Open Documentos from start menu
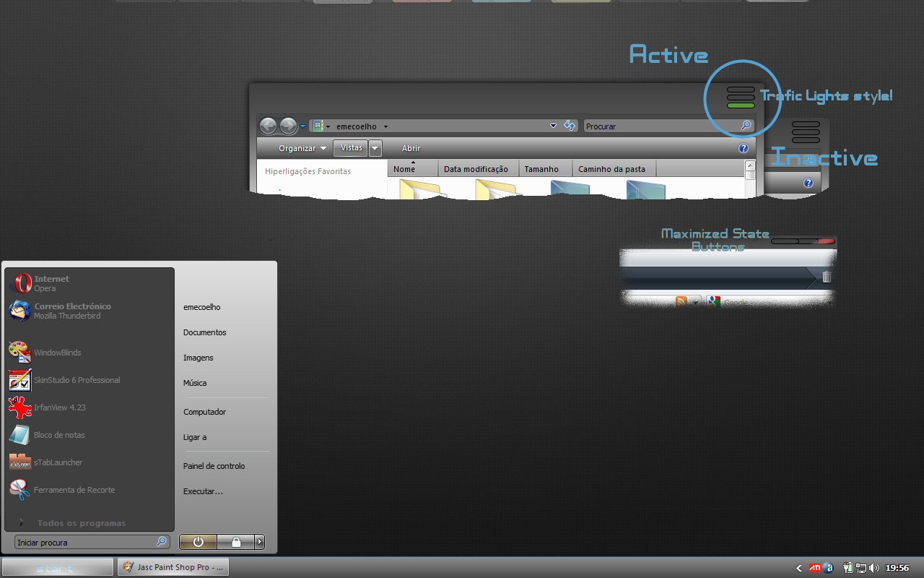Image resolution: width=924 pixels, height=578 pixels. pos(205,332)
